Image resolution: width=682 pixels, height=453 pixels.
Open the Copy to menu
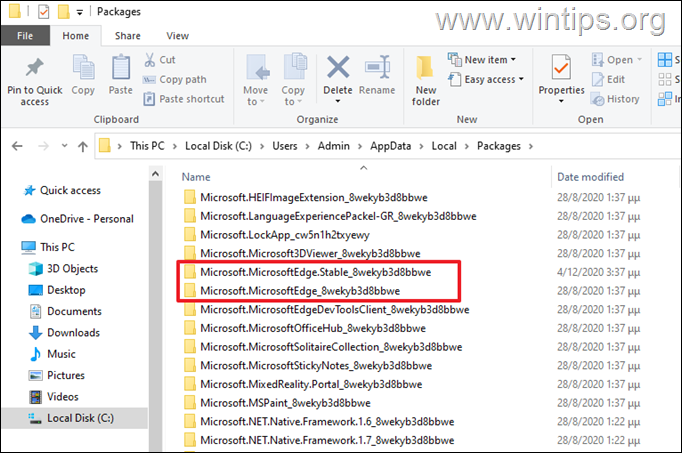[x=293, y=80]
